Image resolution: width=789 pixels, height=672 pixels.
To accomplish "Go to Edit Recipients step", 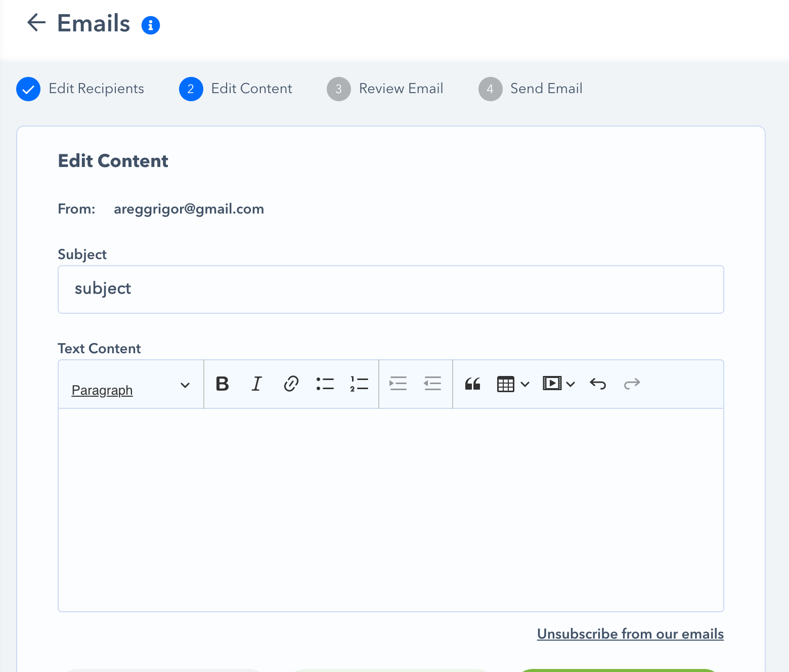I will 80,89.
